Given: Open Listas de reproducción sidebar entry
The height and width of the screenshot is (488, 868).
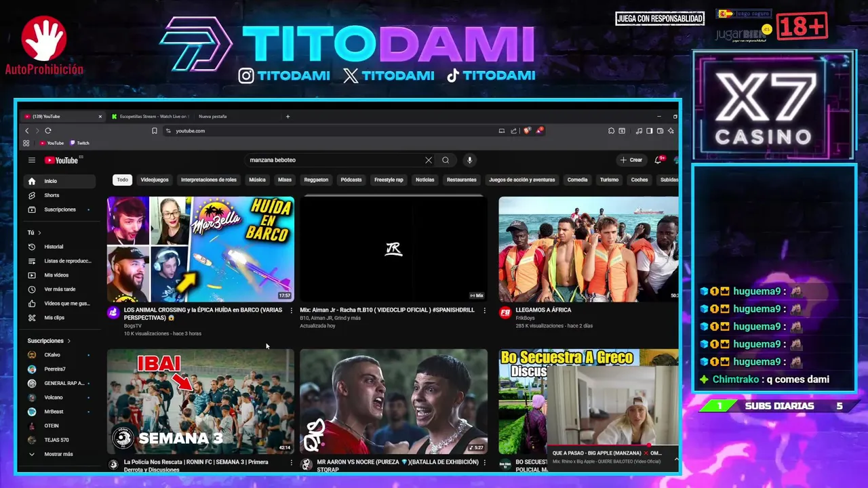Looking at the screenshot, I should tap(59, 261).
